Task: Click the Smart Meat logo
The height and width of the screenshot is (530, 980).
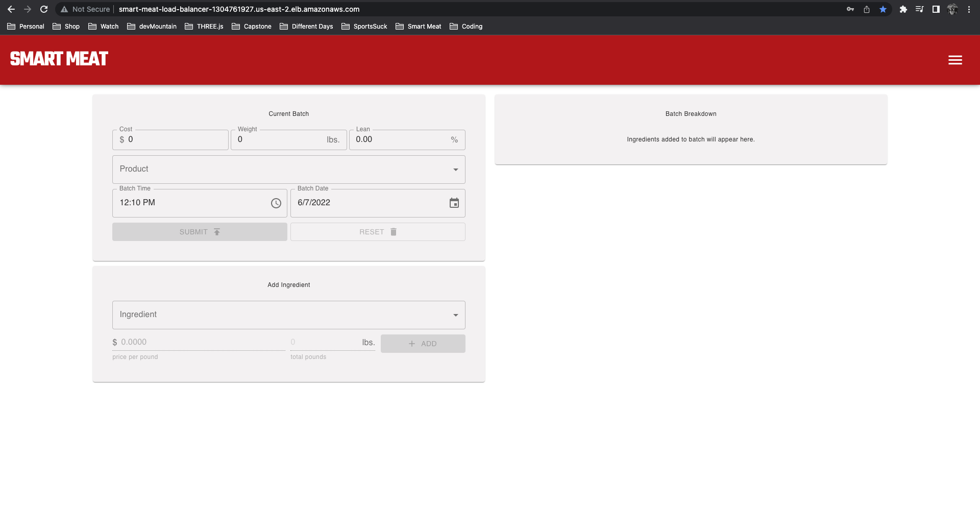Action: [59, 59]
